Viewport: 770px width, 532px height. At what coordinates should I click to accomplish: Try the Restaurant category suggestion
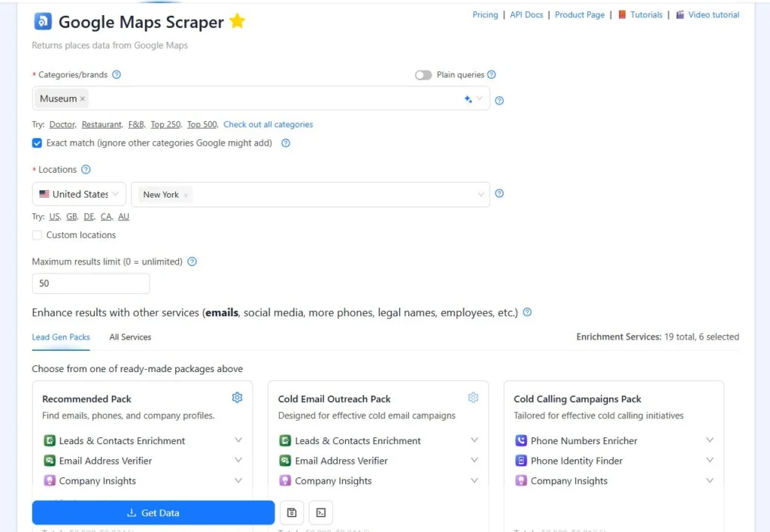[102, 125]
